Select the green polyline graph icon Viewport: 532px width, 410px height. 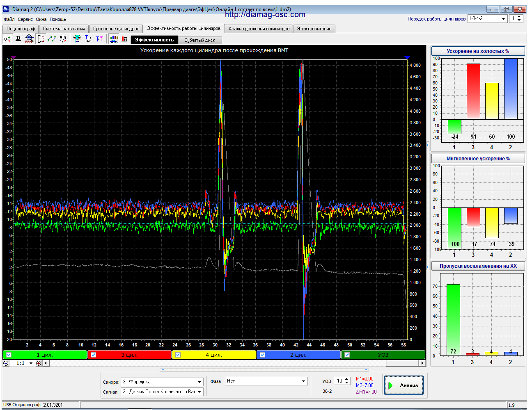[x=52, y=39]
